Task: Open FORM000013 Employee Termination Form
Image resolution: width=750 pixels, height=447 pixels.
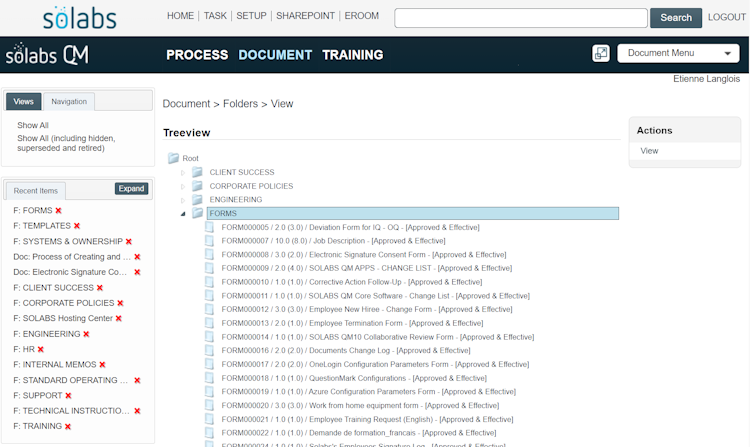Action: point(353,323)
